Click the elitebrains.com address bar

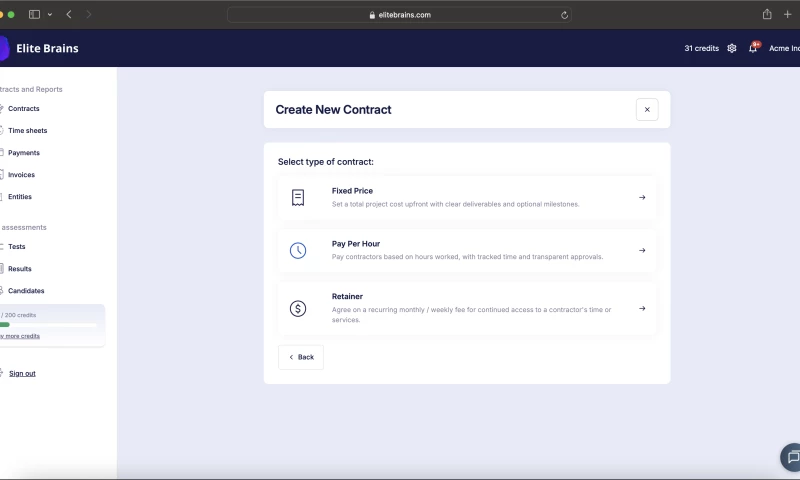[x=399, y=15]
